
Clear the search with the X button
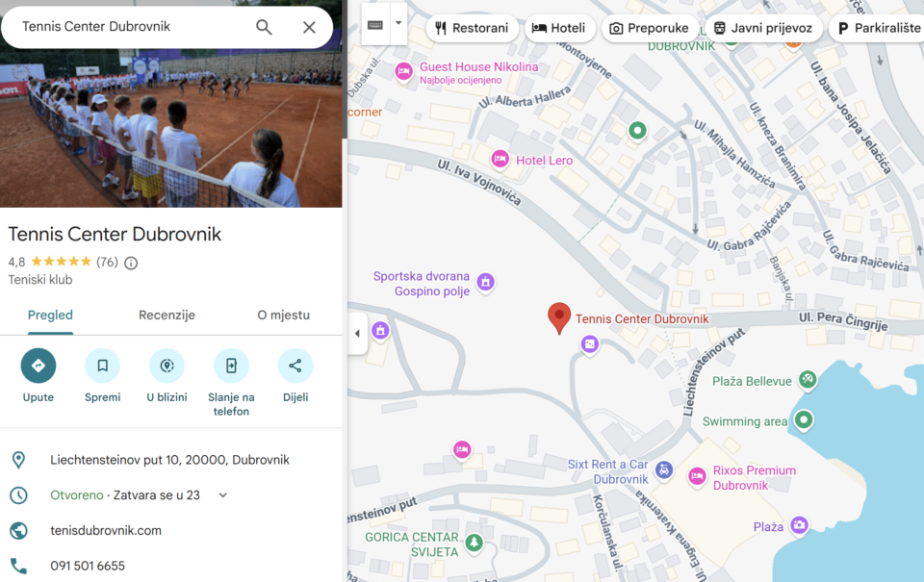(x=309, y=27)
